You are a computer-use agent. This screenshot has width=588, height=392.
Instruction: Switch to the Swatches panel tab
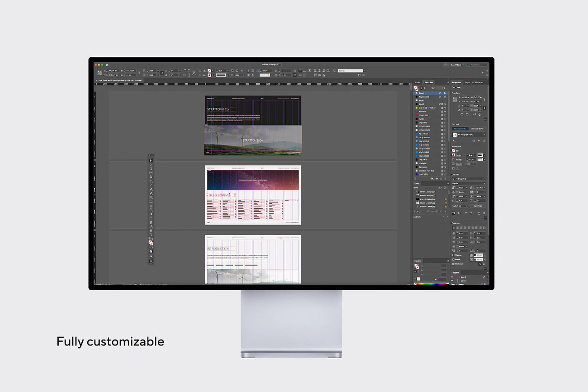428,82
